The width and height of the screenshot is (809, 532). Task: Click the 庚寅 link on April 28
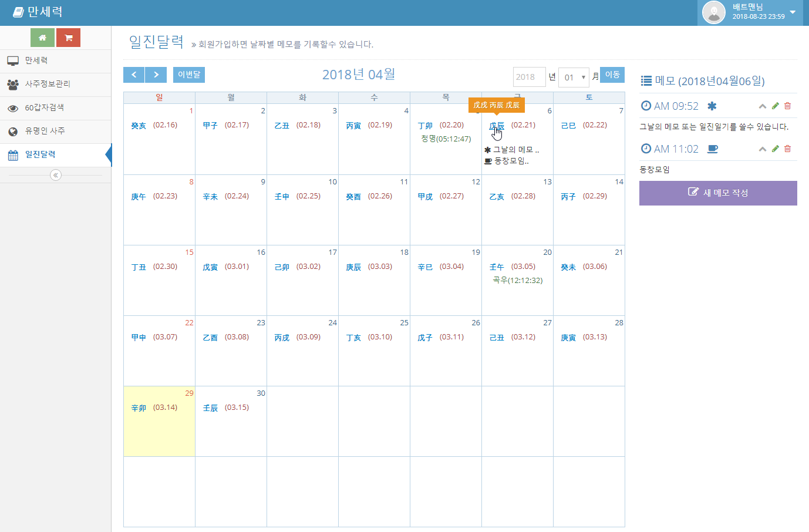(x=568, y=338)
